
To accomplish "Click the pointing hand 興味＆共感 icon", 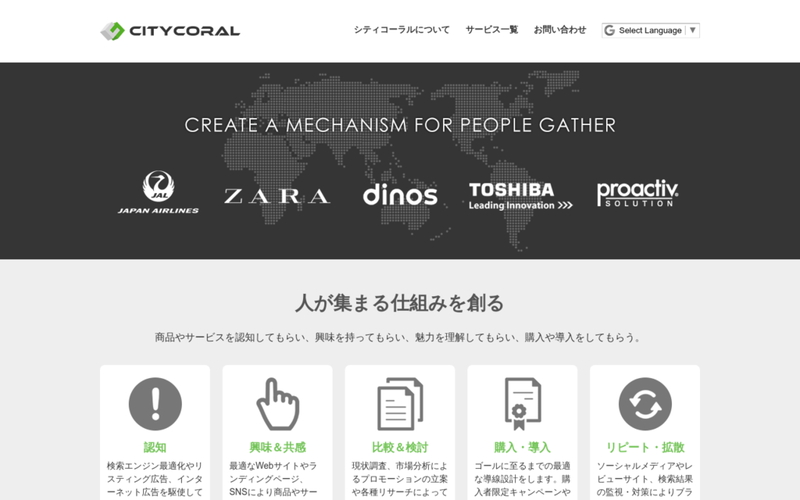I will 278,404.
